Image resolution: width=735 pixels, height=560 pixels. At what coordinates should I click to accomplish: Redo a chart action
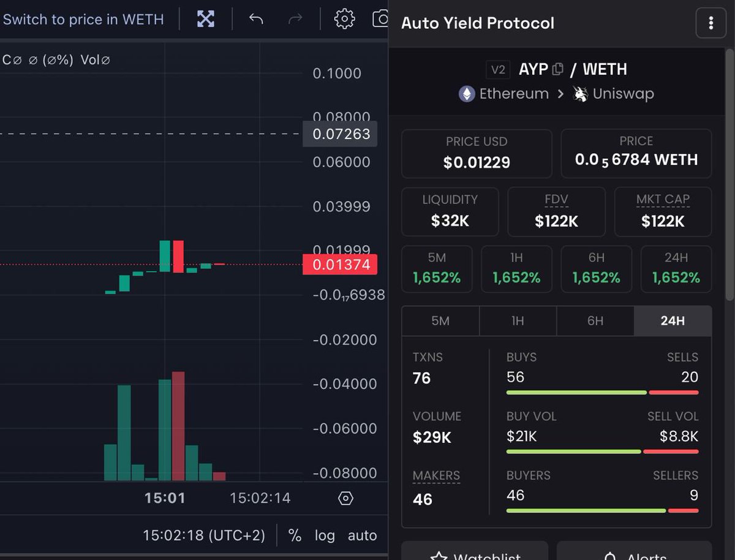(x=295, y=18)
